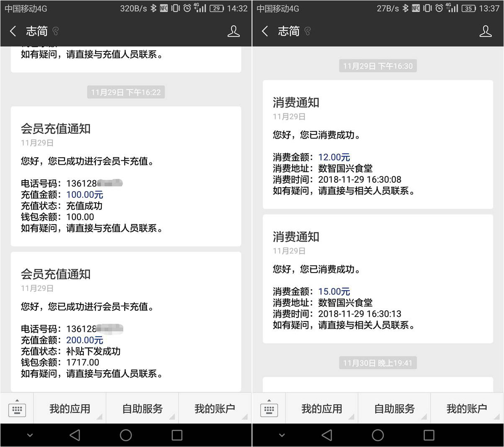
Task: Tap back arrow in left chat header
Action: [13, 31]
